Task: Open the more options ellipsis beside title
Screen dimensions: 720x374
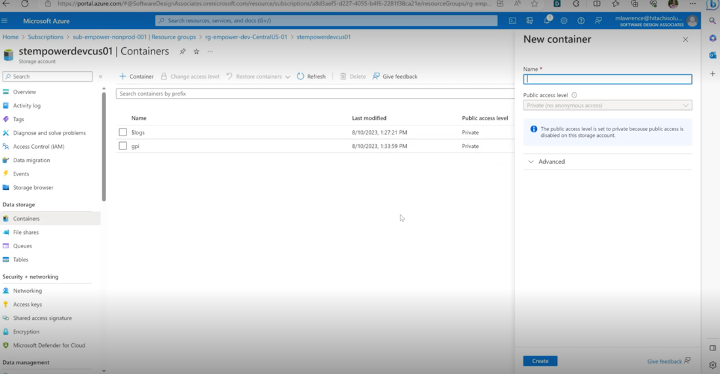Action: [210, 51]
